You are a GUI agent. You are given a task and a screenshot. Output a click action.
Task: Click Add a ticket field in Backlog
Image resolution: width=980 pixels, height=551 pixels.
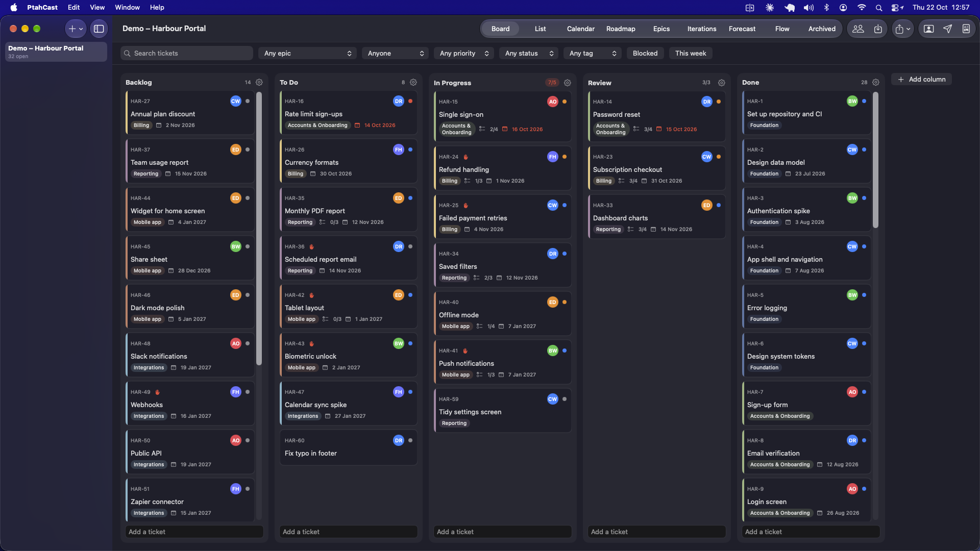click(194, 532)
